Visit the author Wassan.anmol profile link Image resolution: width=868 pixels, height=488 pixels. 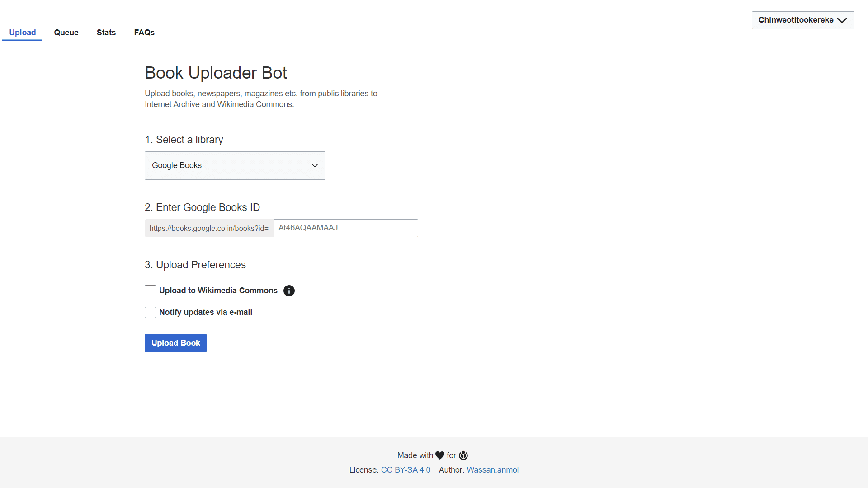492,470
